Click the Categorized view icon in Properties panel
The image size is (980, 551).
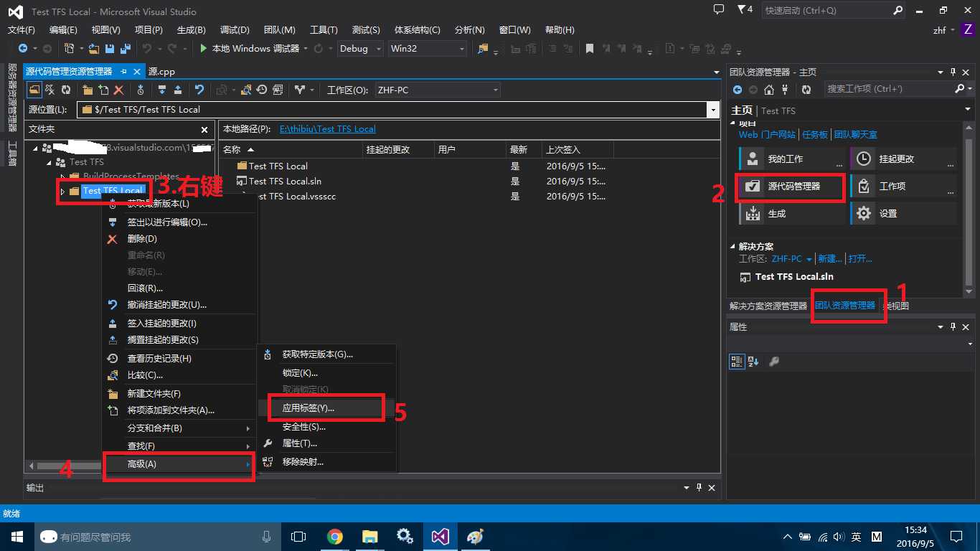(737, 362)
